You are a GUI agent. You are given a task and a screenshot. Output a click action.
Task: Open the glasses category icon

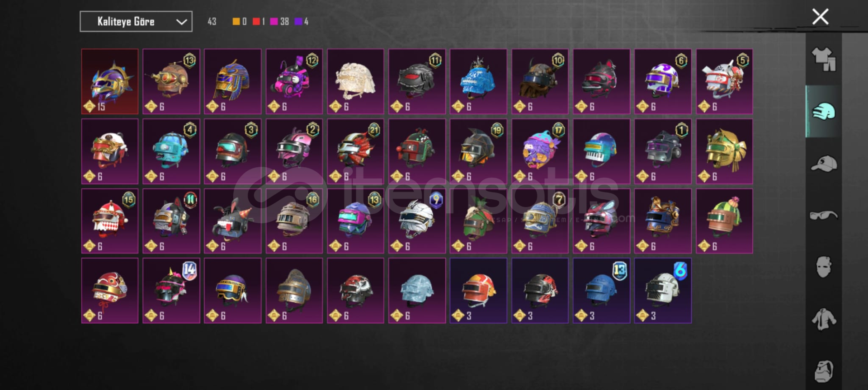click(824, 215)
